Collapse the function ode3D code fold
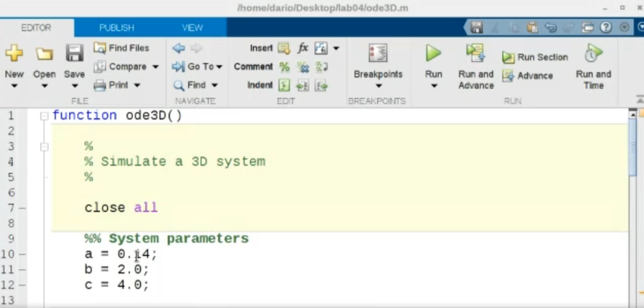This screenshot has height=308, width=644. coord(44,116)
